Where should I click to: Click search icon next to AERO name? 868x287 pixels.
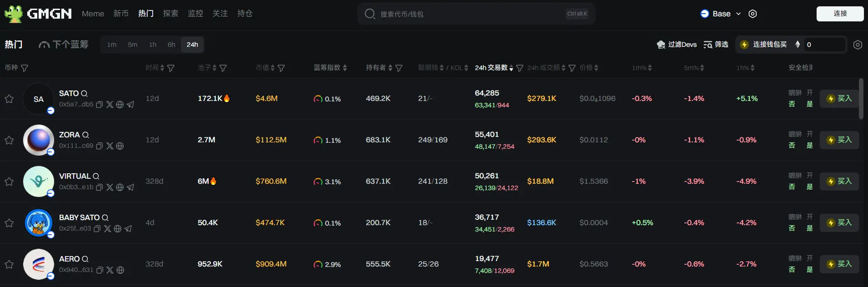(x=85, y=259)
